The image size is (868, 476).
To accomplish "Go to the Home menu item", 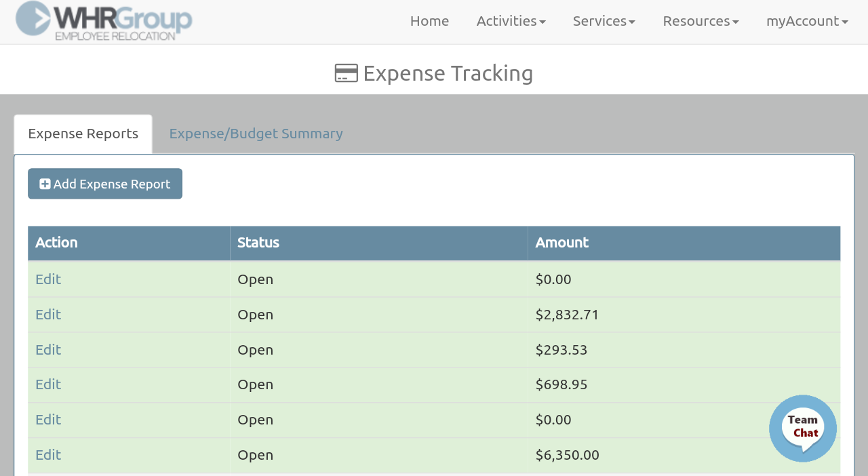I will [x=429, y=21].
